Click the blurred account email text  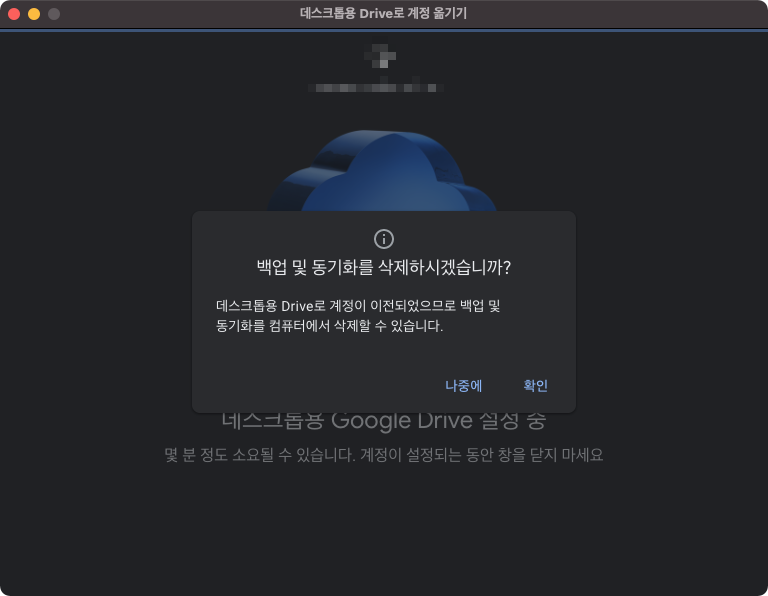coord(376,87)
